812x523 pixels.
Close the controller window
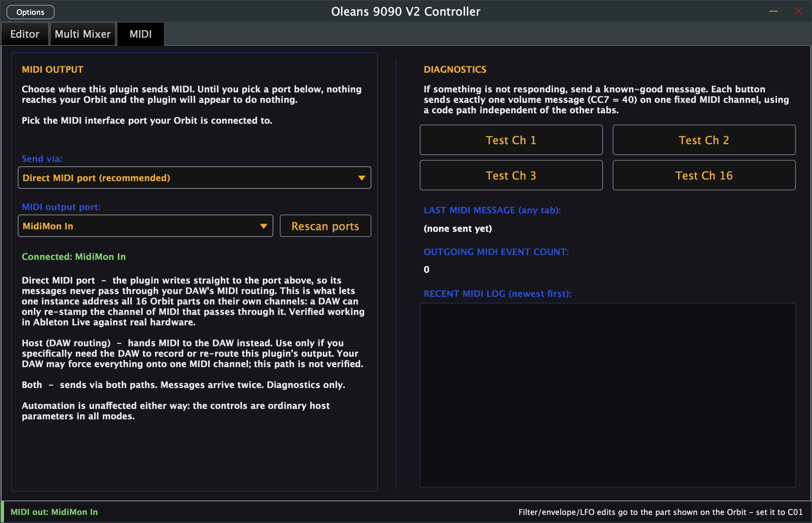coord(798,12)
